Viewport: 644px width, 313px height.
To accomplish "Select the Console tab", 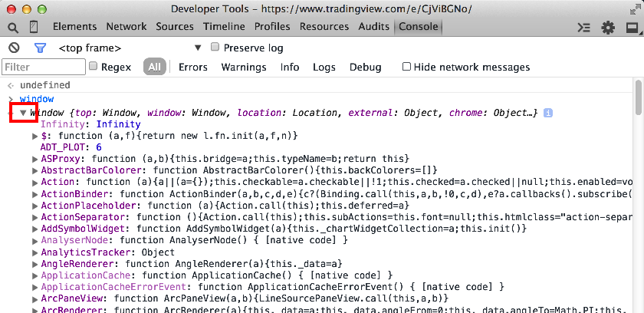I will point(418,27).
